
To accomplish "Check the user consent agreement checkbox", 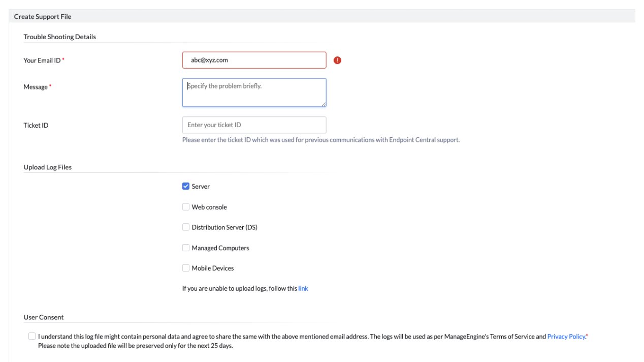I will pos(32,336).
